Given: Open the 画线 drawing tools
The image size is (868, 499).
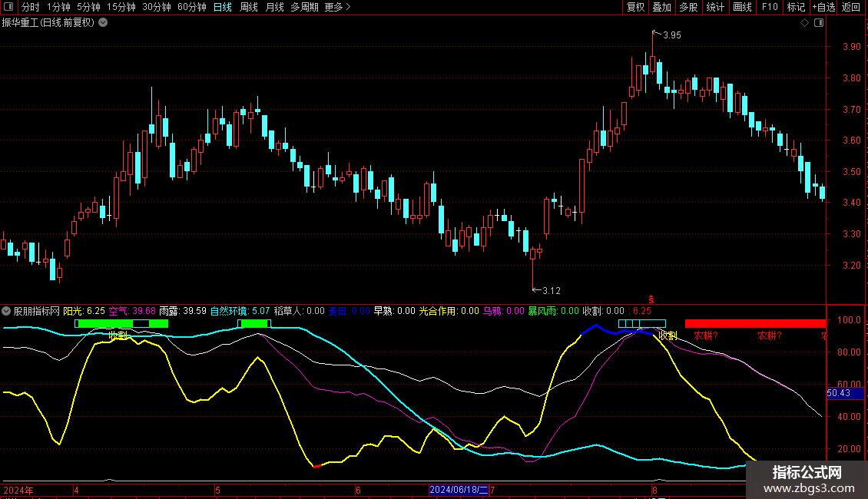Looking at the screenshot, I should point(742,7).
